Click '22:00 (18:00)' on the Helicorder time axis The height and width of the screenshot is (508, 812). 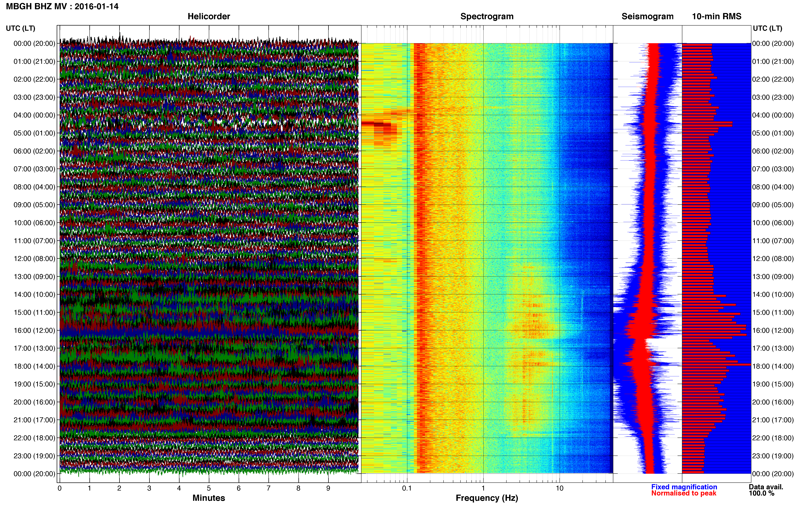(34, 438)
